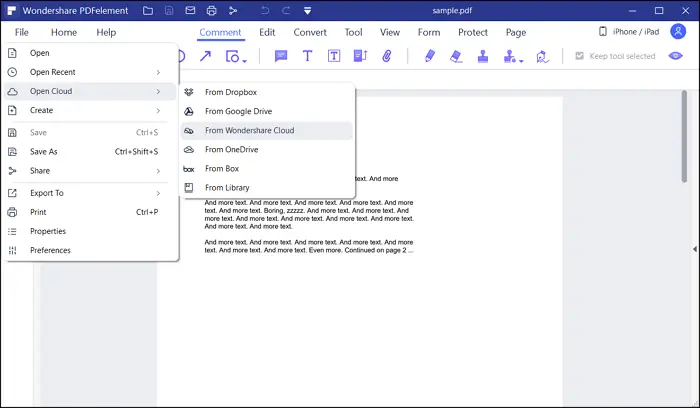Open the File menu
700x408 pixels.
(21, 32)
